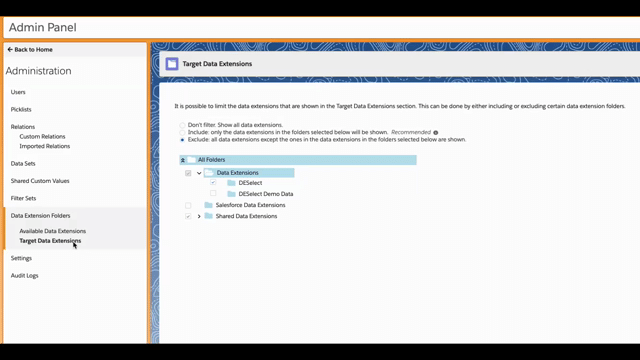Check the DESelect Demo Data checkbox
The height and width of the screenshot is (360, 640).
coord(213,193)
